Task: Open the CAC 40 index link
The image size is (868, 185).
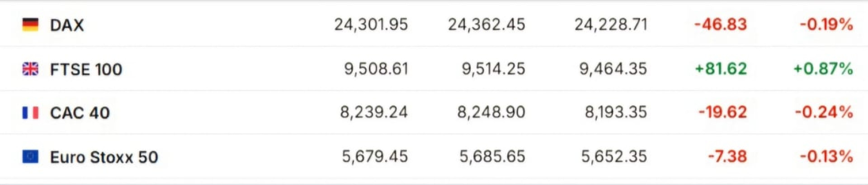Action: click(x=80, y=113)
